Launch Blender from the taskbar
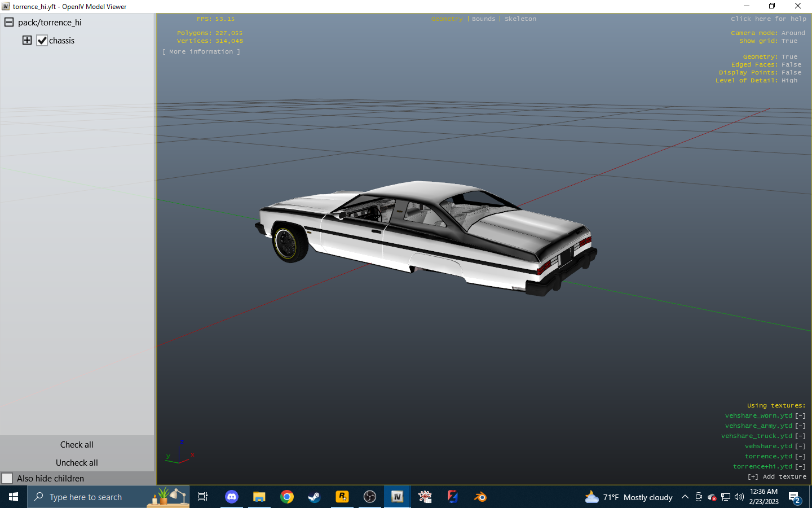Image resolution: width=812 pixels, height=508 pixels. tap(480, 497)
